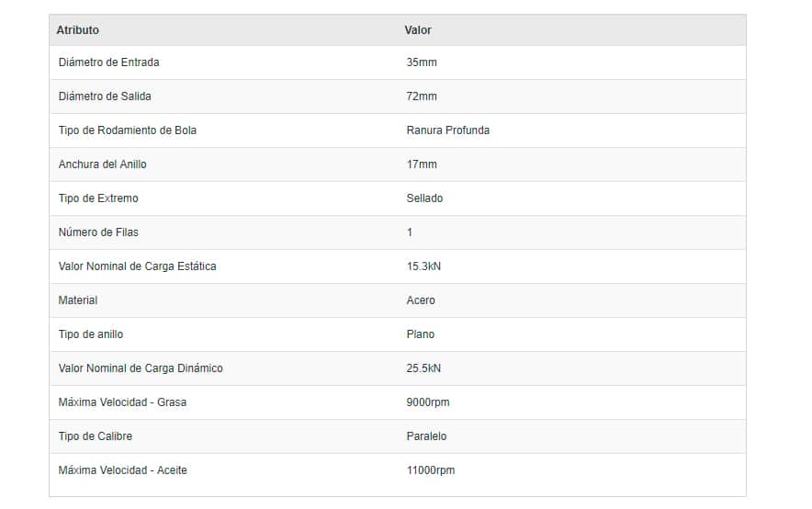
Task: Click the Valor column header
Action: (x=417, y=30)
